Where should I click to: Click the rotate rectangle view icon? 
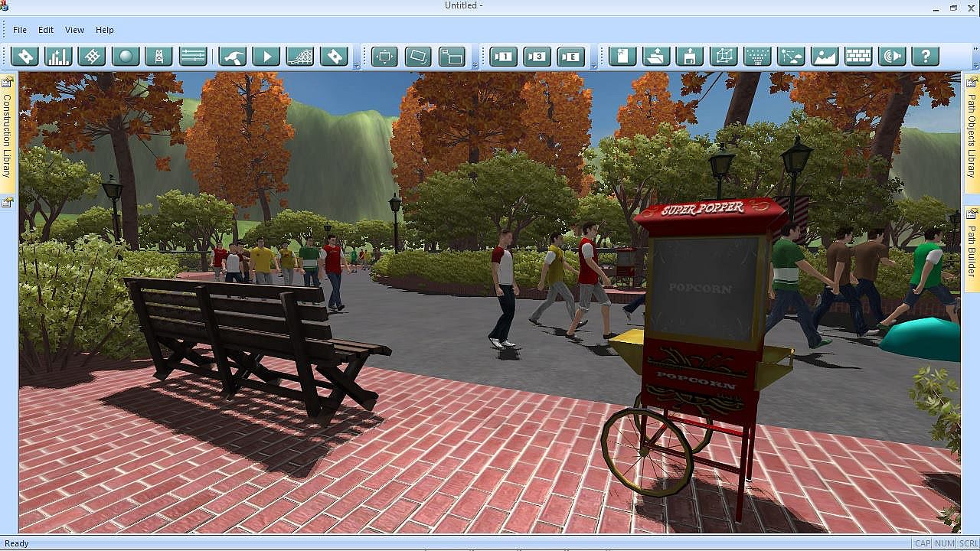pyautogui.click(x=418, y=56)
